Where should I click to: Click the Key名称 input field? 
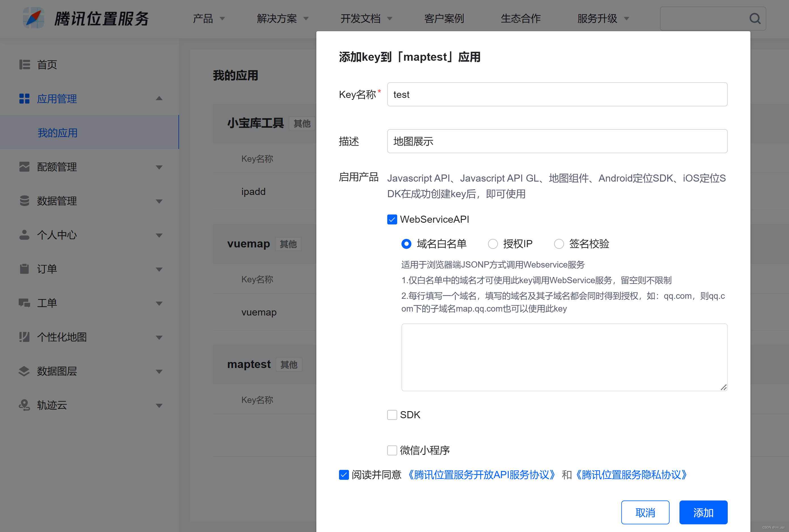click(557, 94)
